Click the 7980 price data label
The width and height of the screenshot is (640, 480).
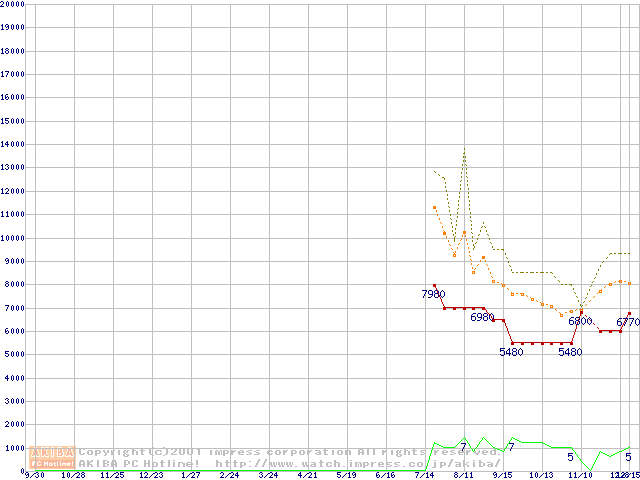coord(433,294)
